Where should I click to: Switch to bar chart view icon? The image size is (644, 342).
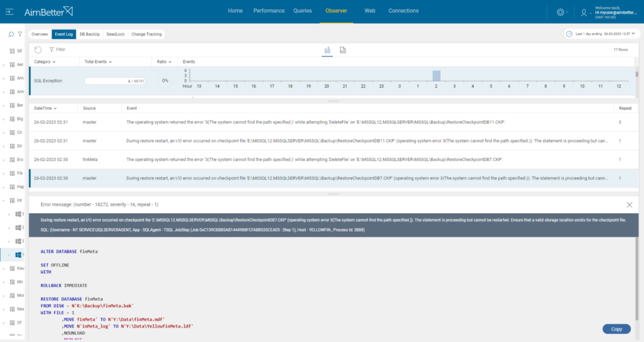[x=327, y=50]
